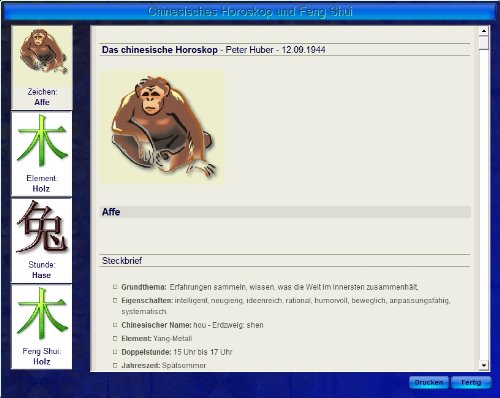Open the green Holz Element tile
The image size is (500, 398).
(x=42, y=154)
